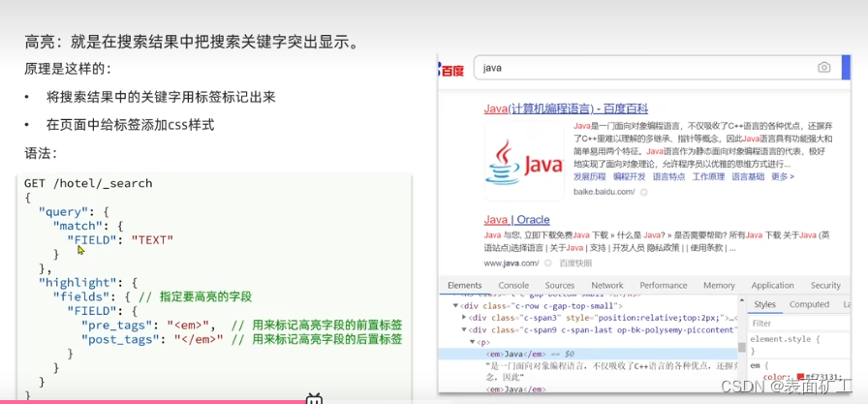The width and height of the screenshot is (868, 404).
Task: Click the baike.baidu.com/ URL text
Action: [604, 192]
